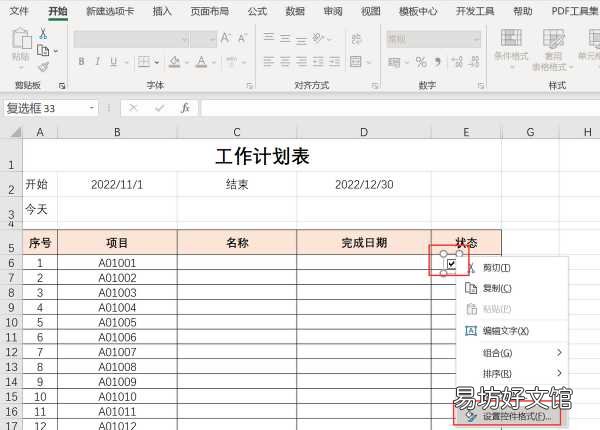Screen dimensions: 600x430
Task: Click the Fill Color bucket icon
Action: click(174, 61)
